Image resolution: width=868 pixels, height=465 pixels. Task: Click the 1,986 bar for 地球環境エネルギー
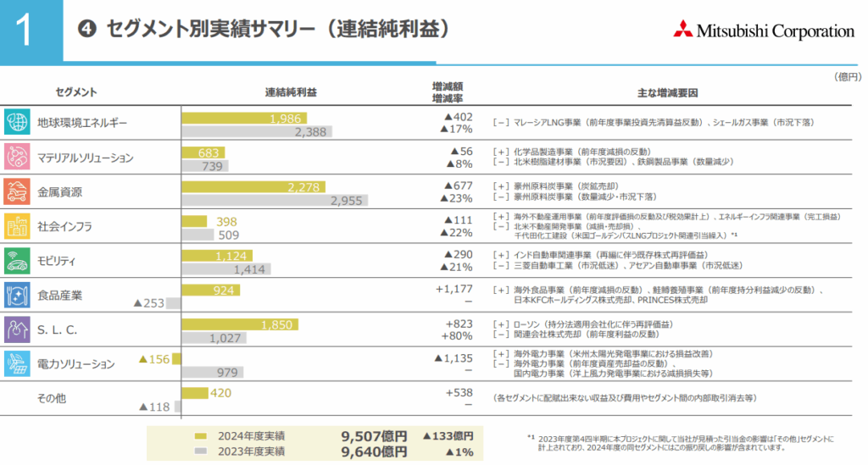click(244, 119)
